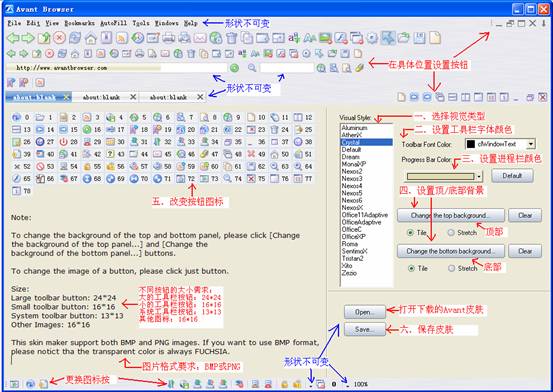The height and width of the screenshot is (392, 553).
Task: Click Clear next to bottom background button
Action: (x=525, y=251)
